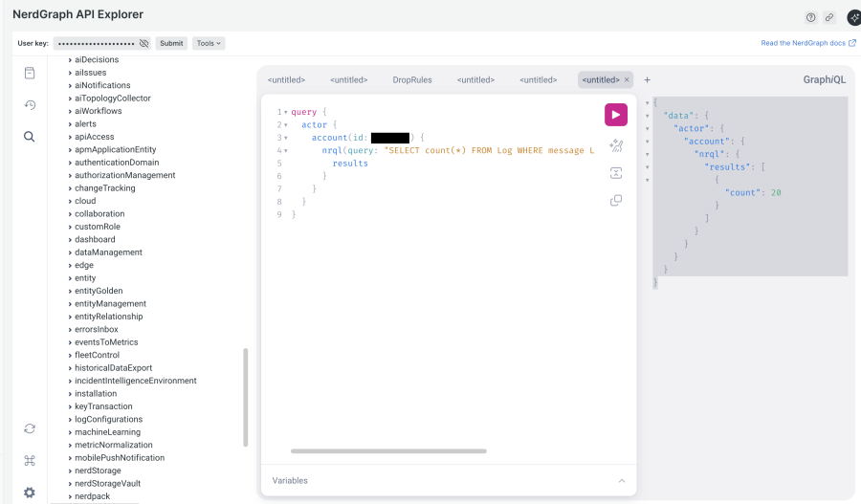Click the Submit button
This screenshot has width=861, height=504.
pyautogui.click(x=171, y=43)
